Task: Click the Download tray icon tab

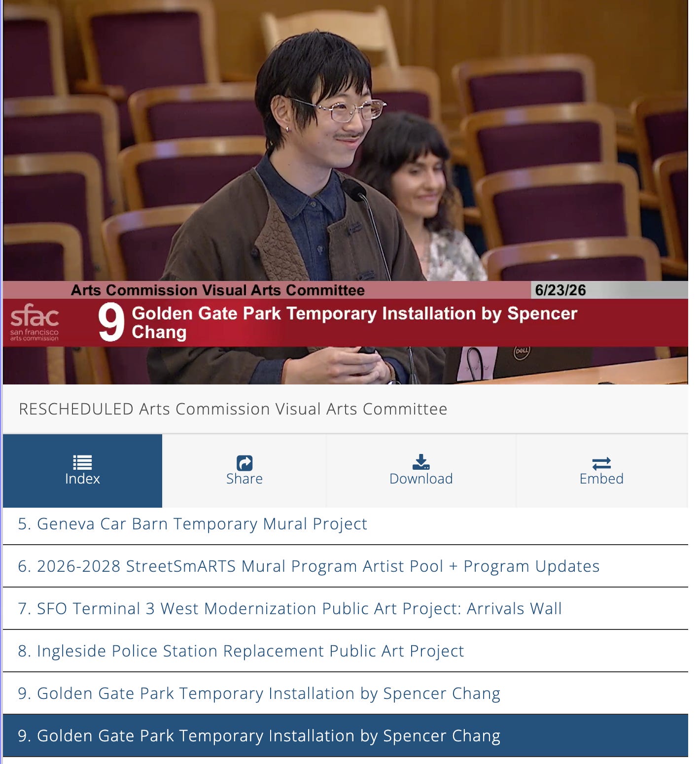Action: 421,471
